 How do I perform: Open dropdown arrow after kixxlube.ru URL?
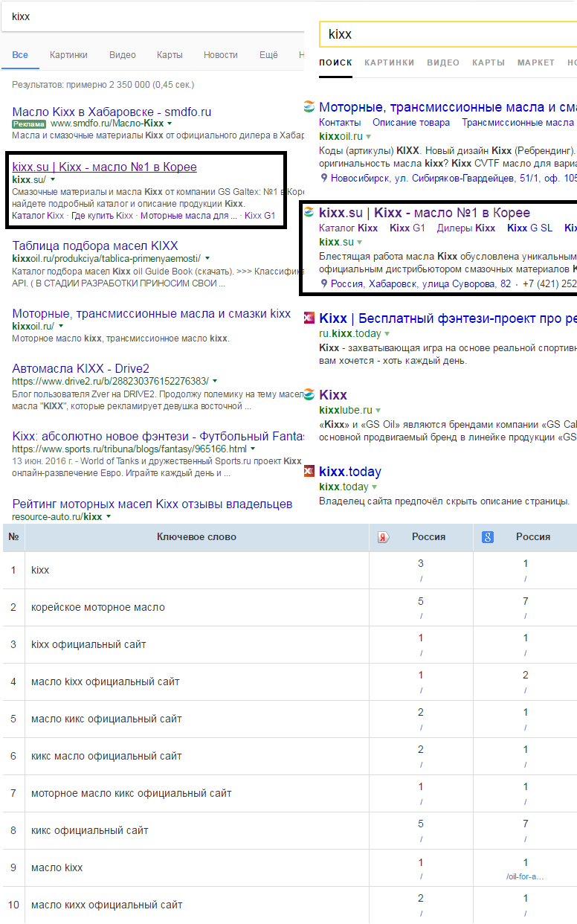pos(378,411)
